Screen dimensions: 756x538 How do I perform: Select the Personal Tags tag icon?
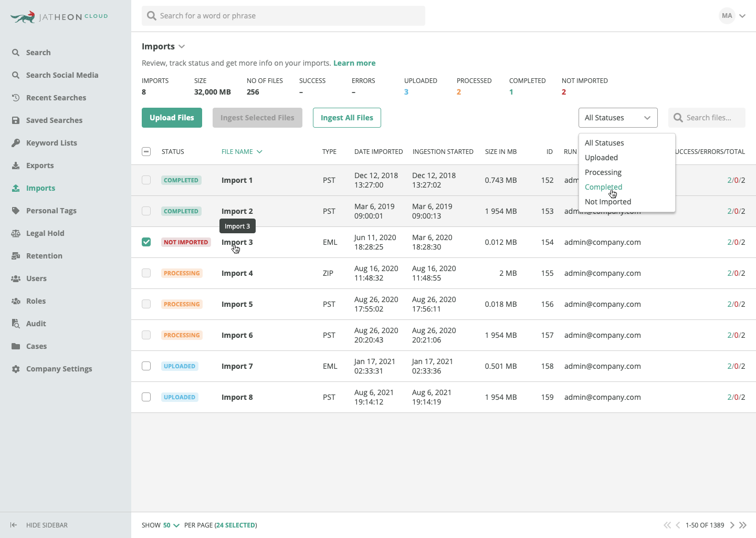pos(16,211)
